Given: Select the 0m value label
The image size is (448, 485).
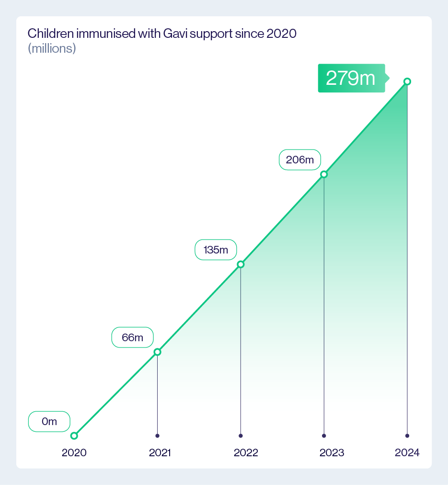Looking at the screenshot, I should [49, 422].
